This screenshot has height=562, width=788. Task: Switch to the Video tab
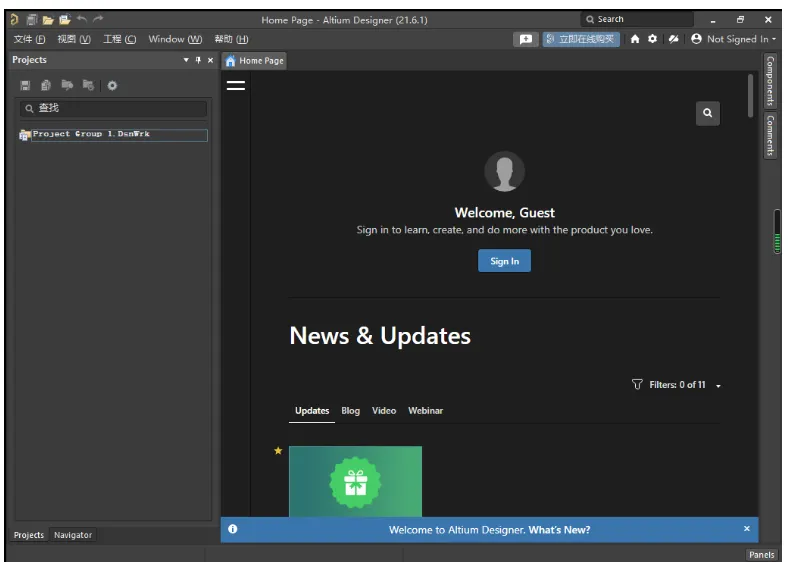point(384,411)
